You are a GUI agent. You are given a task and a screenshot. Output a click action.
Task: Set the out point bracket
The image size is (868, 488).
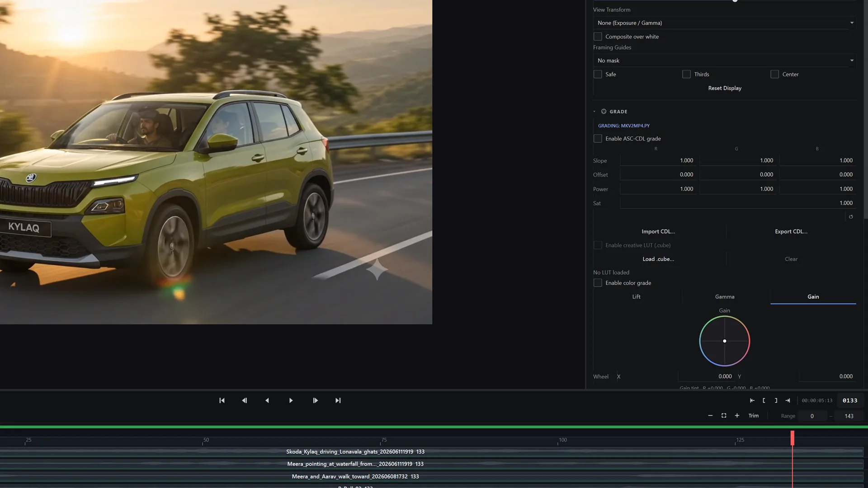coord(776,400)
